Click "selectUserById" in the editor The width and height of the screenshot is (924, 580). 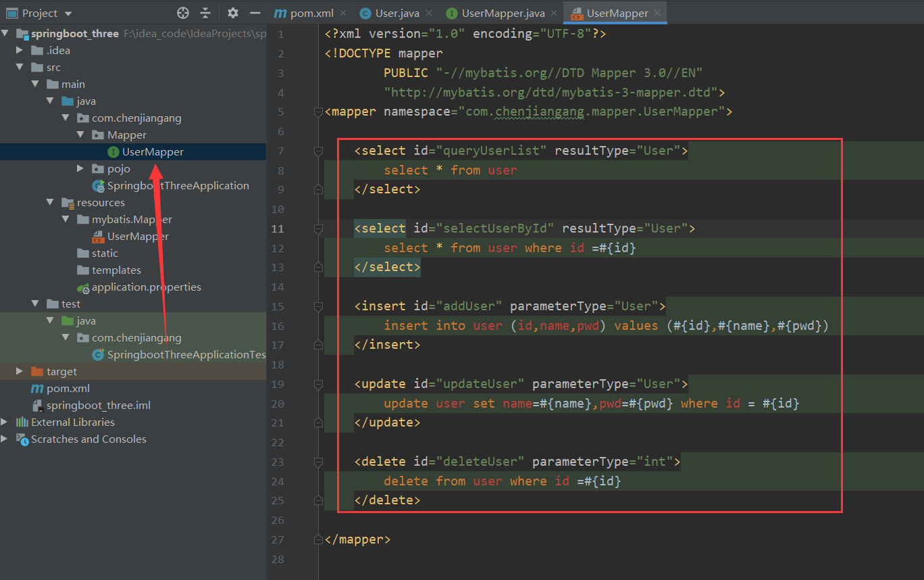click(x=496, y=228)
